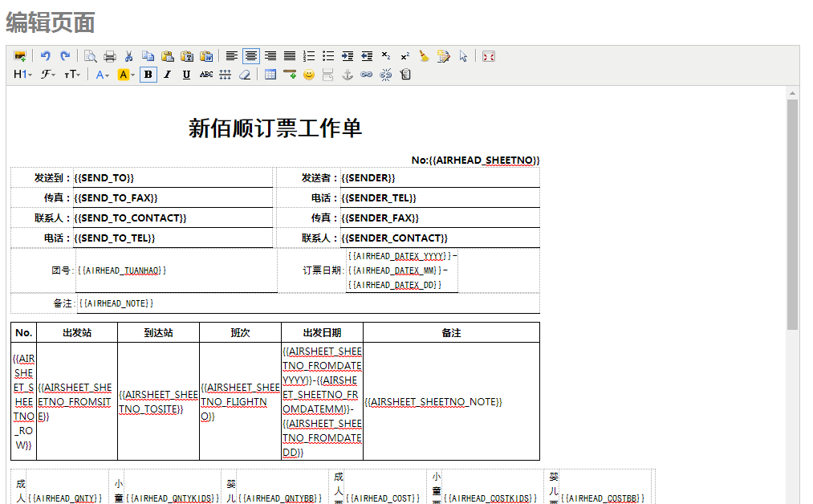
Task: Remove formatting with the eraser icon
Action: tap(245, 75)
